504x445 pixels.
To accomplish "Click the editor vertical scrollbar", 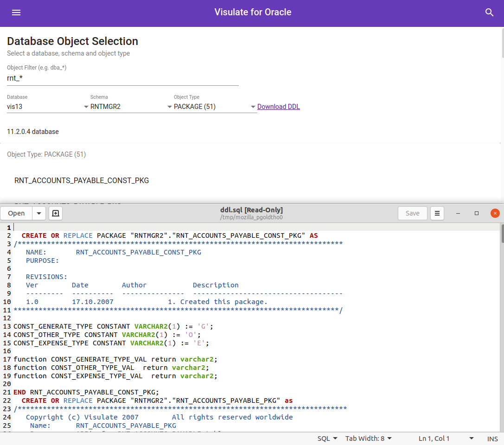I will pyautogui.click(x=502, y=234).
